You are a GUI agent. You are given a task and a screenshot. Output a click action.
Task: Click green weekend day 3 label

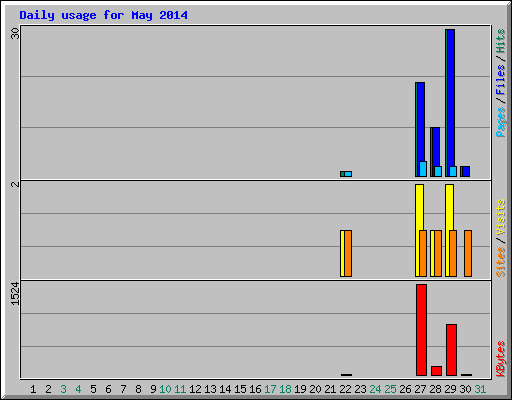click(x=63, y=389)
